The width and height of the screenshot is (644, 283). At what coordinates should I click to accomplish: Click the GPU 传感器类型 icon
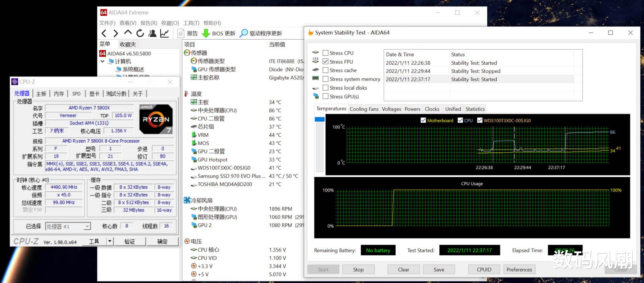(x=194, y=69)
